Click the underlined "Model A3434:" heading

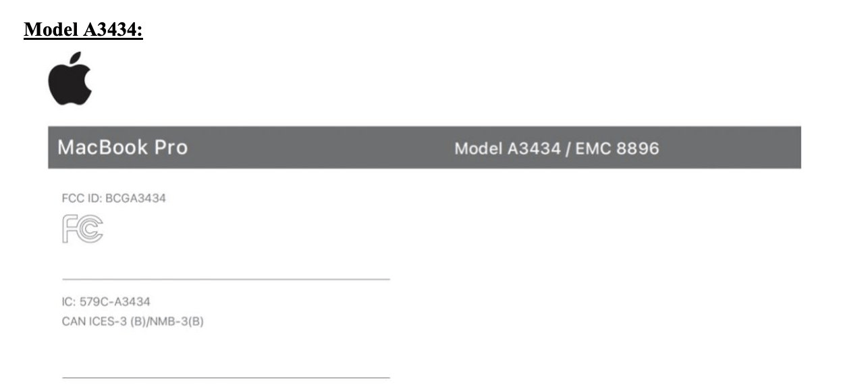pos(83,30)
